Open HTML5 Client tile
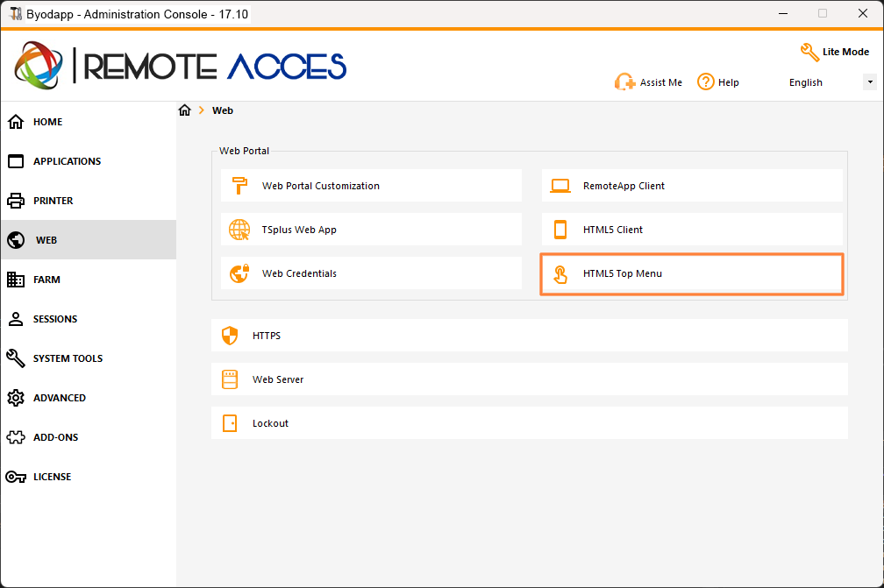This screenshot has height=588, width=884. 692,230
